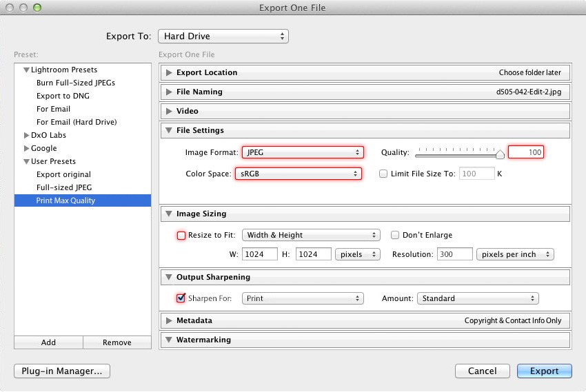This screenshot has width=586, height=392.
Task: Select Print Max Quality preset
Action: coord(83,200)
